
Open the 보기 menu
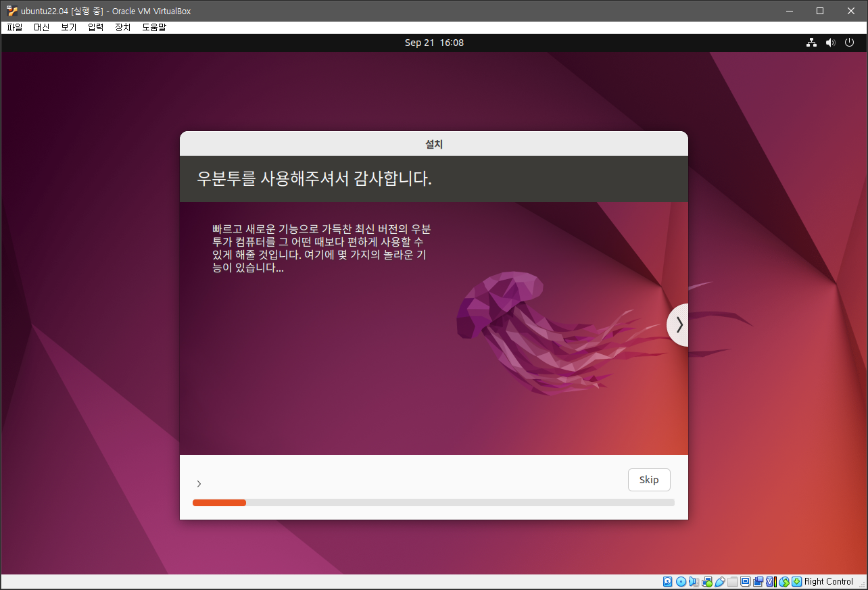pos(69,28)
